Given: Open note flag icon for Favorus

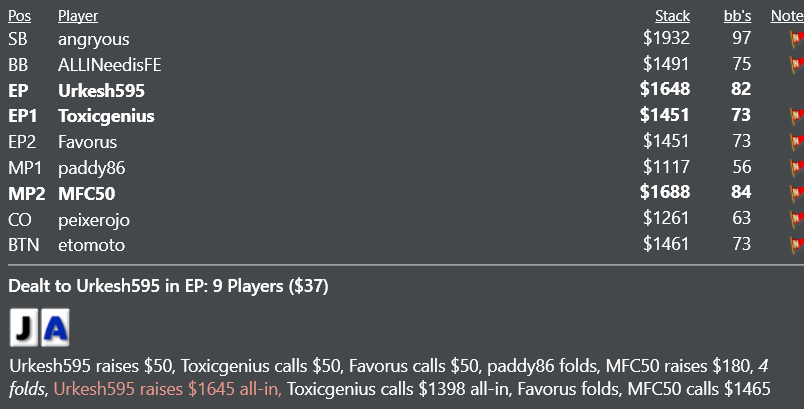Looking at the screenshot, I should pos(797,142).
